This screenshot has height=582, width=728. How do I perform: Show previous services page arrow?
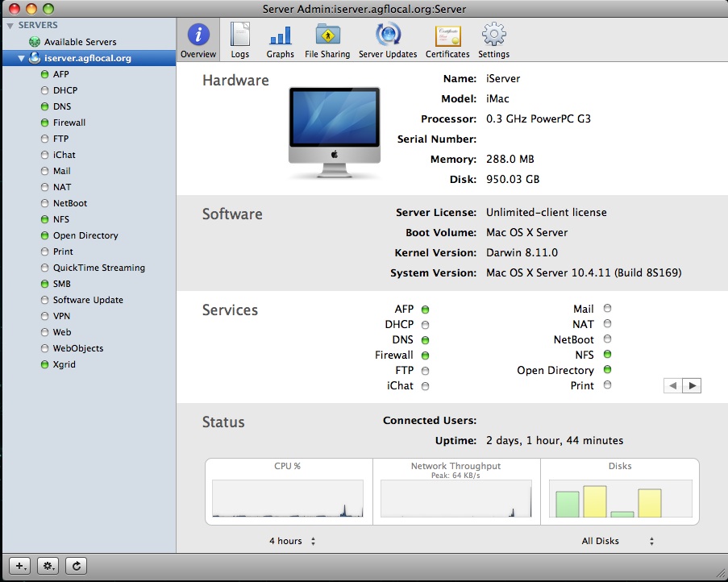(673, 385)
